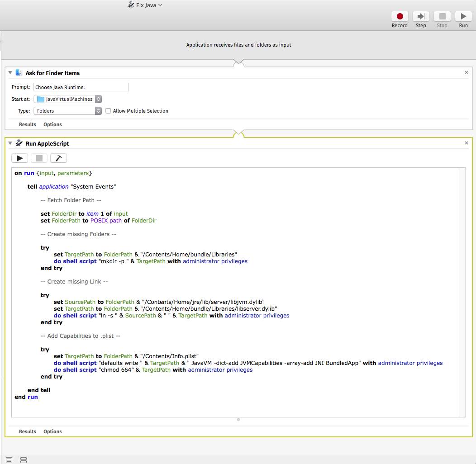Compile the script with hammer icon
Viewport: 476px width, 464px height.
click(58, 158)
